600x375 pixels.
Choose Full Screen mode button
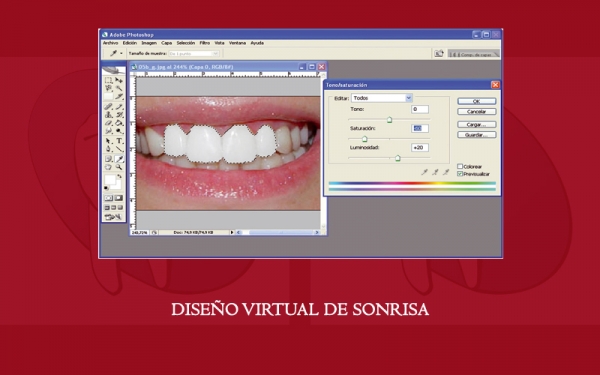click(x=120, y=207)
